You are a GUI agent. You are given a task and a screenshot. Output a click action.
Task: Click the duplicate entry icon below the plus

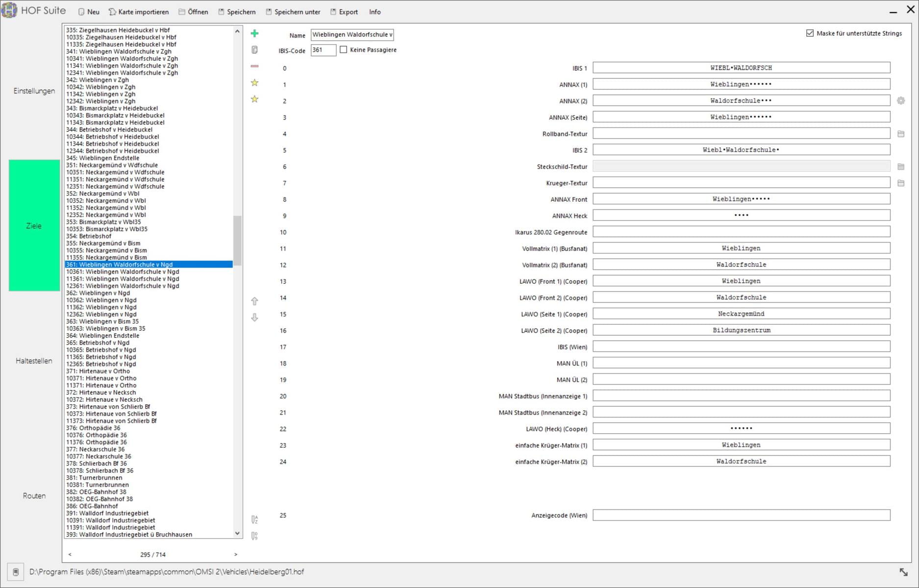(x=254, y=50)
